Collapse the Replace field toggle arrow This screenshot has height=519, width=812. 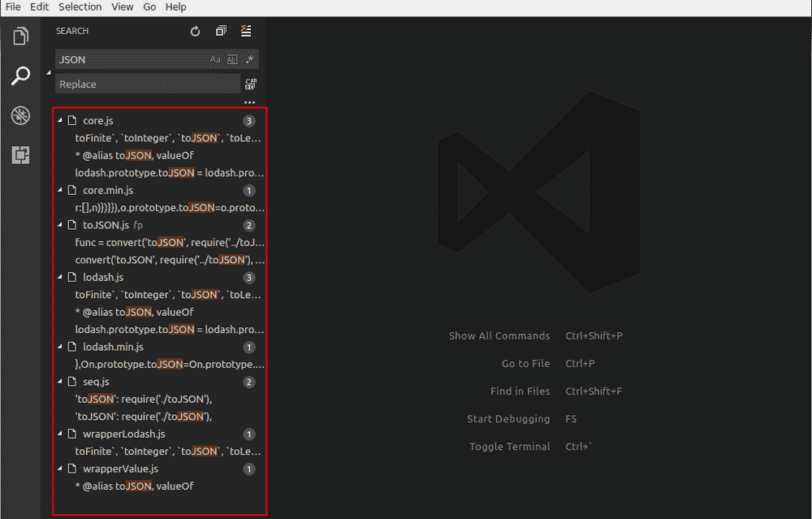[x=49, y=72]
